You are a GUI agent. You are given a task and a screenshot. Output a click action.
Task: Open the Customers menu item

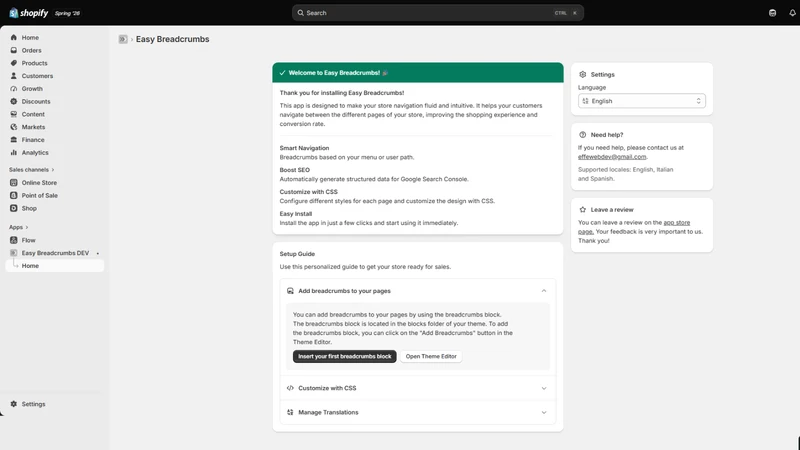pyautogui.click(x=37, y=76)
